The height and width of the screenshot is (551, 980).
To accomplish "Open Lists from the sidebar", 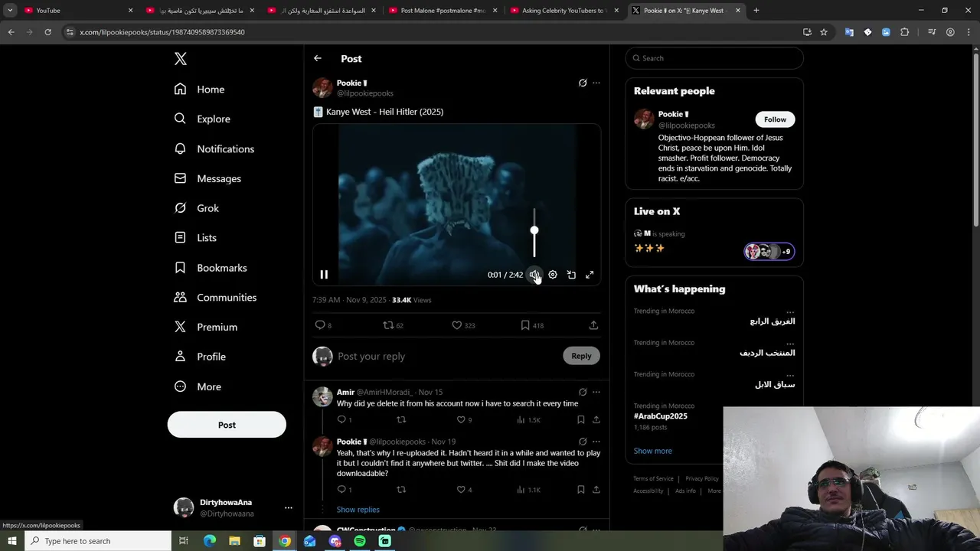I will (195, 238).
